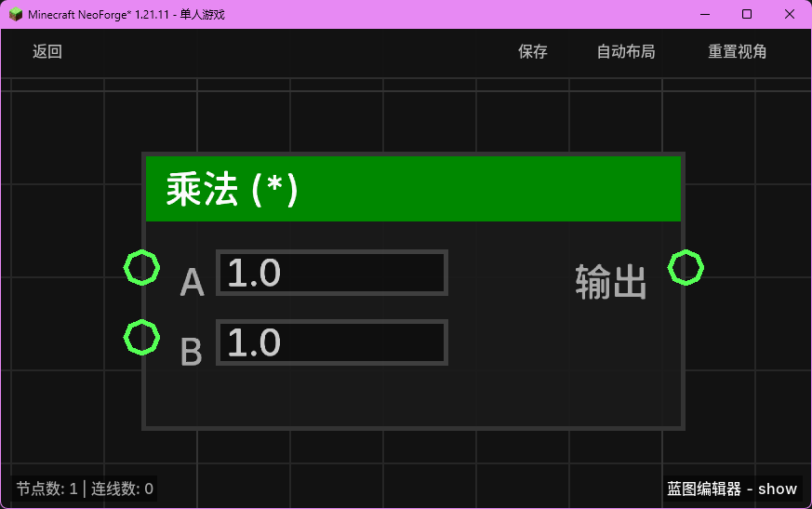
Task: Click the 节点数: 1 | 连线数: 0 status text
Action: tap(85, 489)
